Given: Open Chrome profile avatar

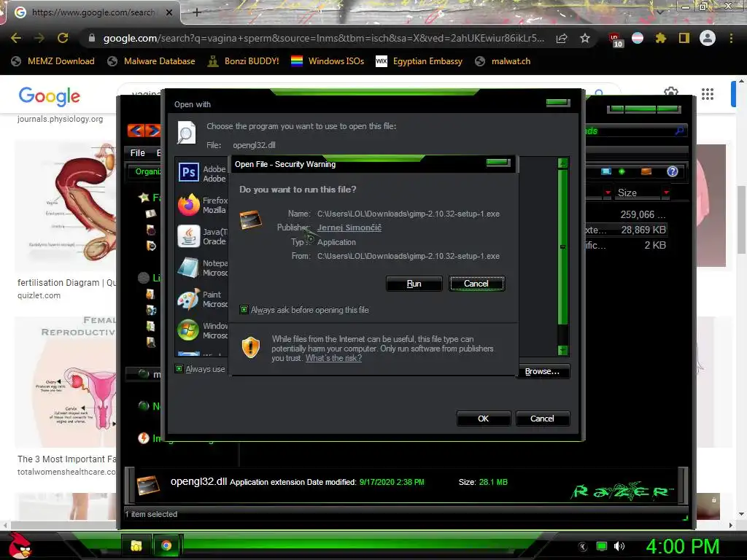Looking at the screenshot, I should click(x=708, y=38).
